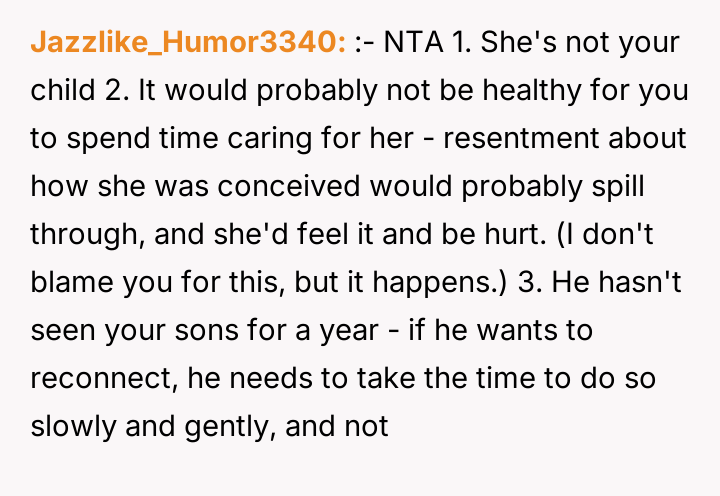Select the word "through" at line start
The width and height of the screenshot is (720, 496).
tap(84, 234)
